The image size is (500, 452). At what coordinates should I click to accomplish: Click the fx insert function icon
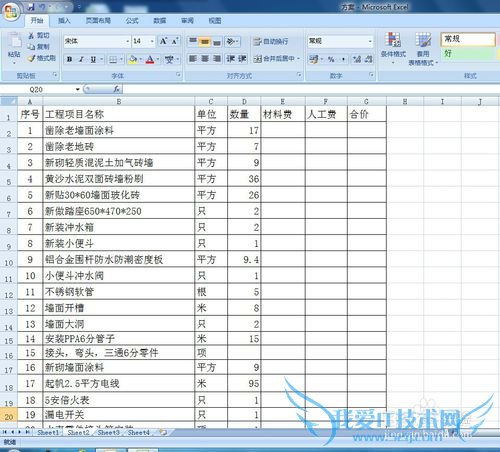[117, 89]
